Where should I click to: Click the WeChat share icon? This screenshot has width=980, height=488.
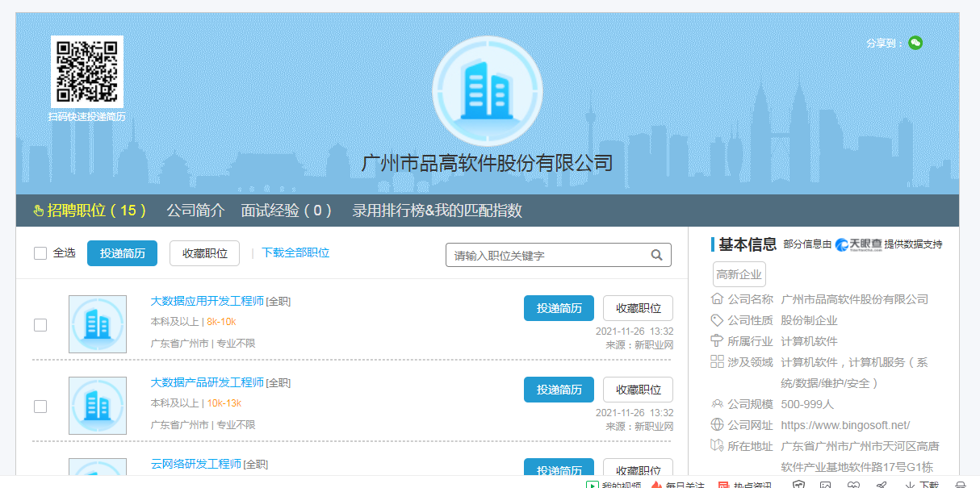(x=915, y=43)
